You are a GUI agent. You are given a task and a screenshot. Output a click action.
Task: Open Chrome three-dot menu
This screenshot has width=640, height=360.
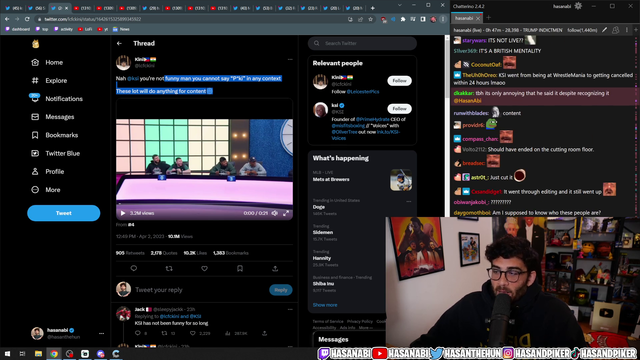[x=443, y=19]
